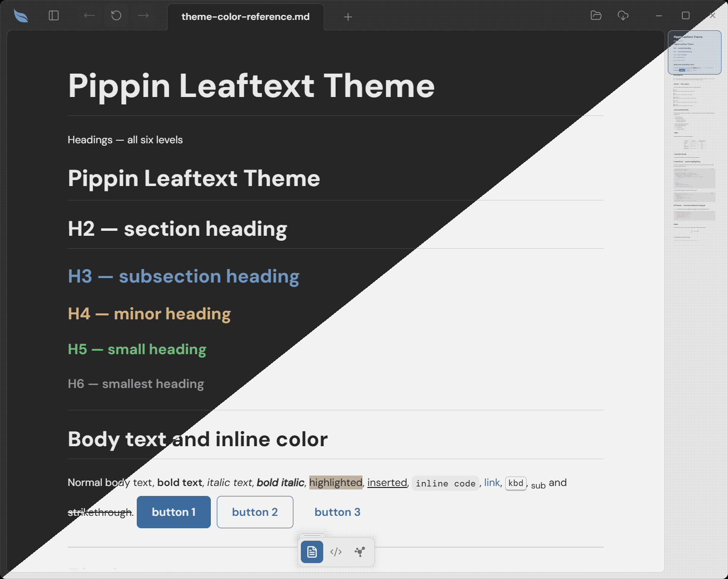Click the 'highlighted' marked word
Viewport: 728px width, 579px height.
336,482
